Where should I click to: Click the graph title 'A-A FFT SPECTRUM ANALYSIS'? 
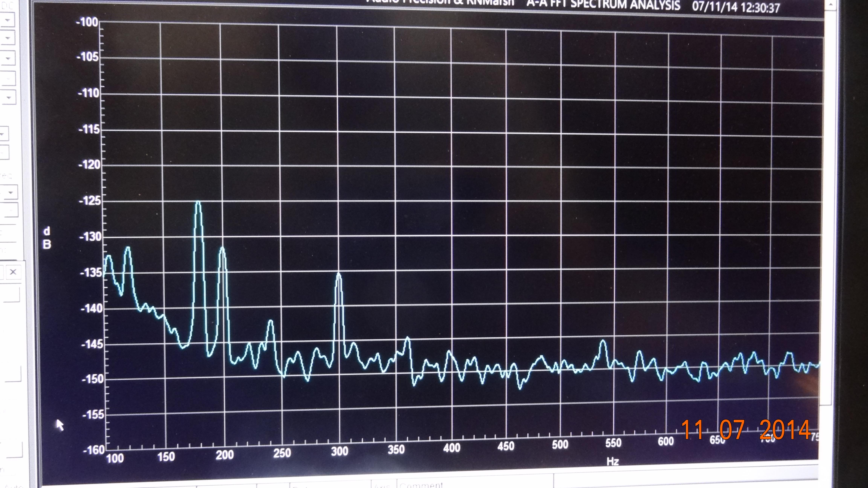[603, 4]
